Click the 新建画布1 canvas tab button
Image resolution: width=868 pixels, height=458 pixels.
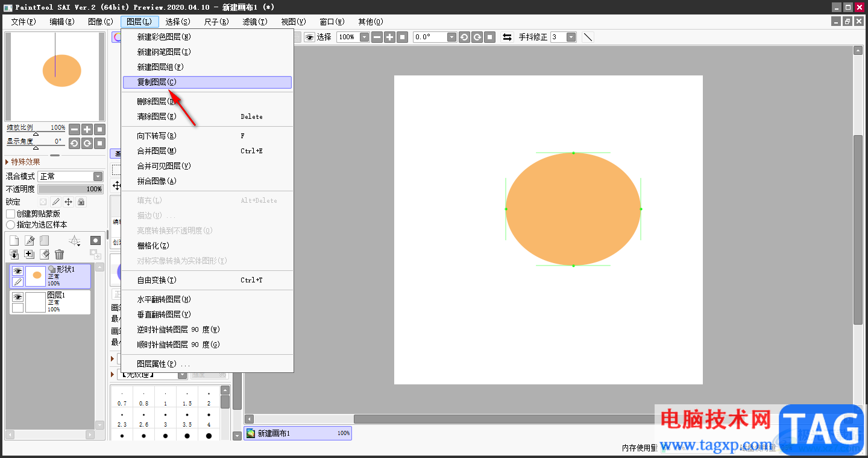coord(298,433)
